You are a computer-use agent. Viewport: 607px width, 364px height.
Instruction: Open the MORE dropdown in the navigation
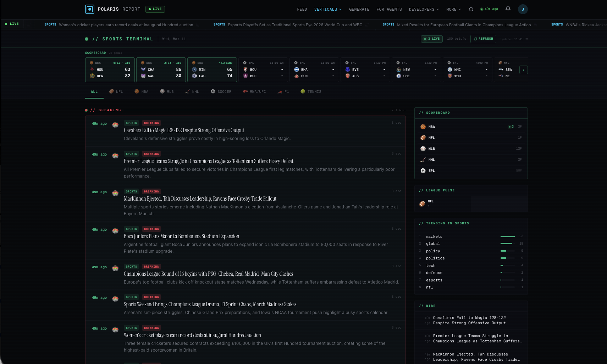(x=453, y=9)
